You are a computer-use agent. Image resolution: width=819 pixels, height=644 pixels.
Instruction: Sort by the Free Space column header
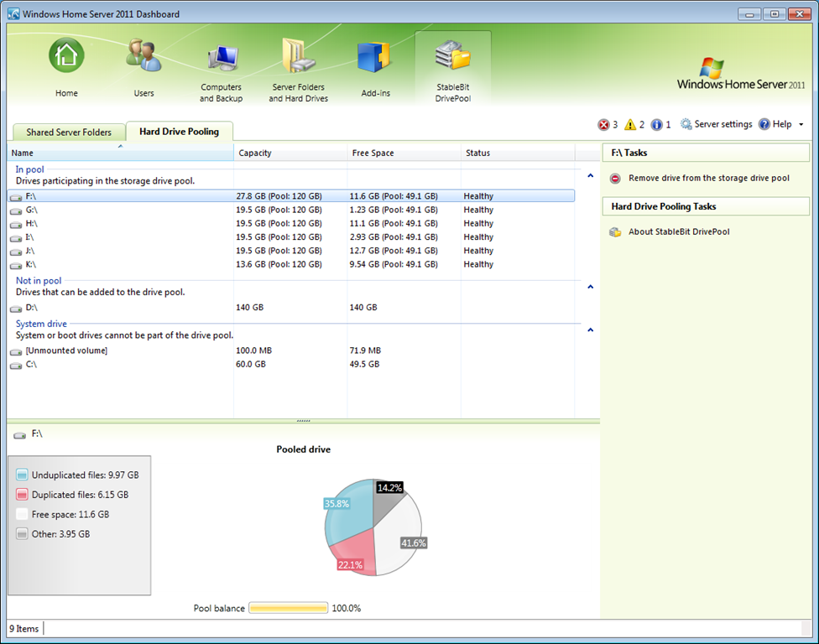404,153
